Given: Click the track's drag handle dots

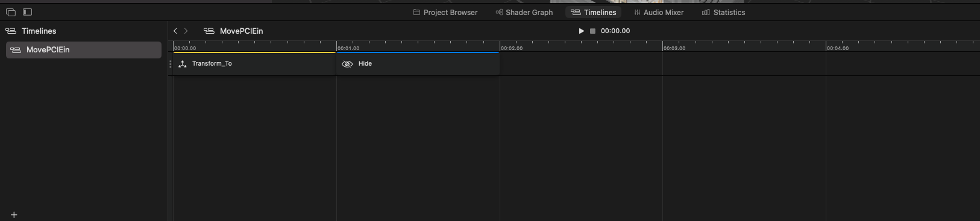Looking at the screenshot, I should (x=170, y=64).
